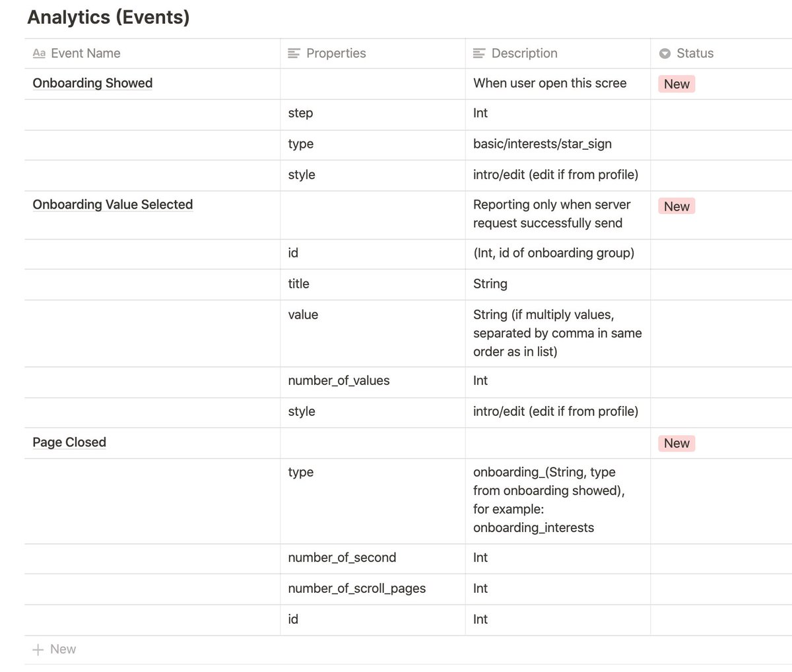The width and height of the screenshot is (792, 672).
Task: Click the title-type icon beside Event Name
Action: coord(39,53)
